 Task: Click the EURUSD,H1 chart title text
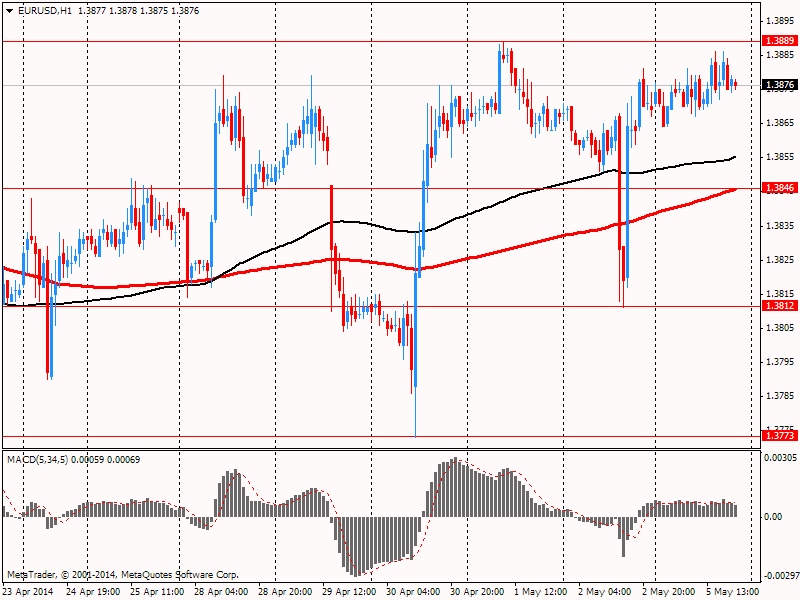point(45,11)
